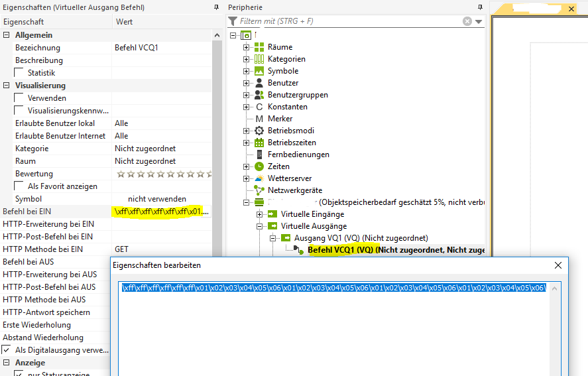Image resolution: width=588 pixels, height=376 pixels.
Task: Close the yellow document tab
Action: pos(571,9)
